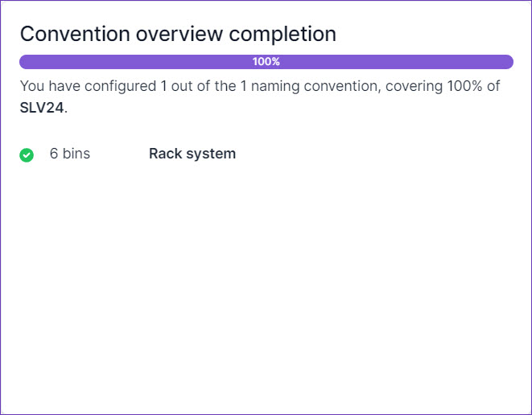Click the word Rack in the convention row
The width and height of the screenshot is (532, 415).
tap(165, 154)
